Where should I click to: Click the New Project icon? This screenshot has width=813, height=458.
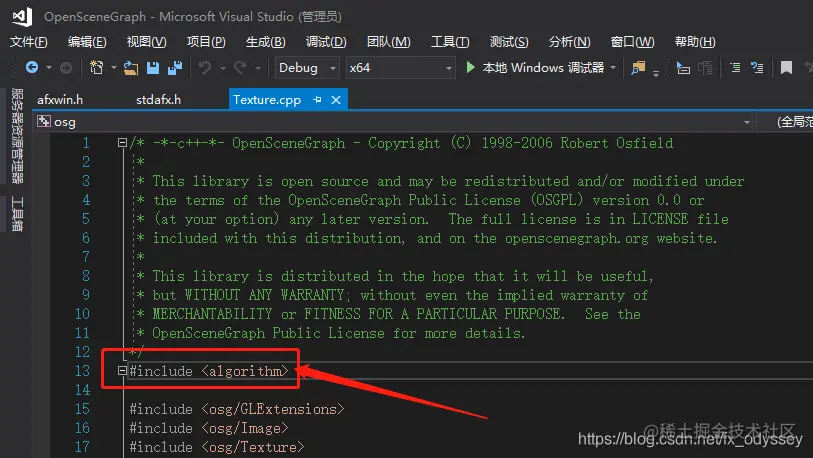(96, 67)
